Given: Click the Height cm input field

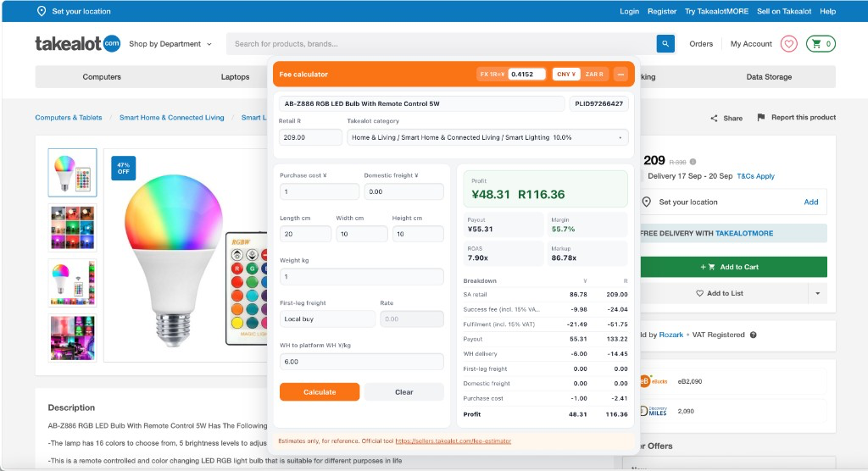Looking at the screenshot, I should point(418,234).
